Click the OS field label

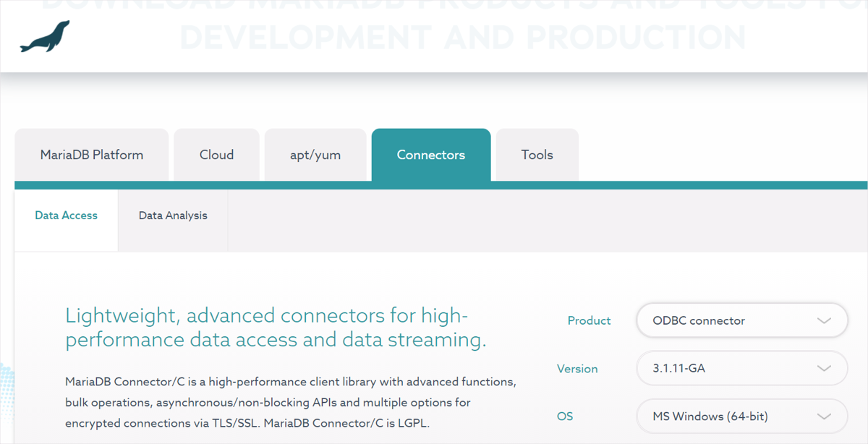tap(565, 417)
